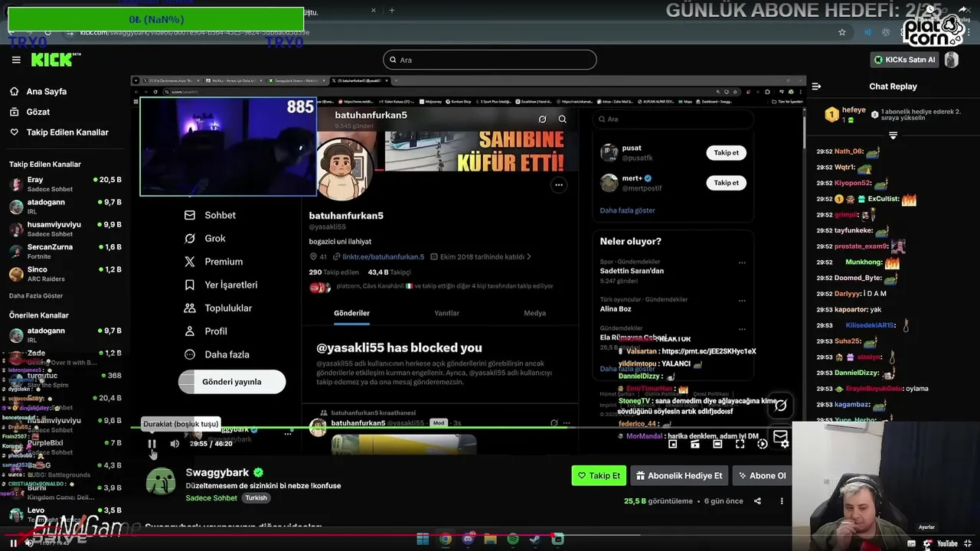Follow pusat with Takip et
Viewport: 980px width, 551px height.
(727, 153)
